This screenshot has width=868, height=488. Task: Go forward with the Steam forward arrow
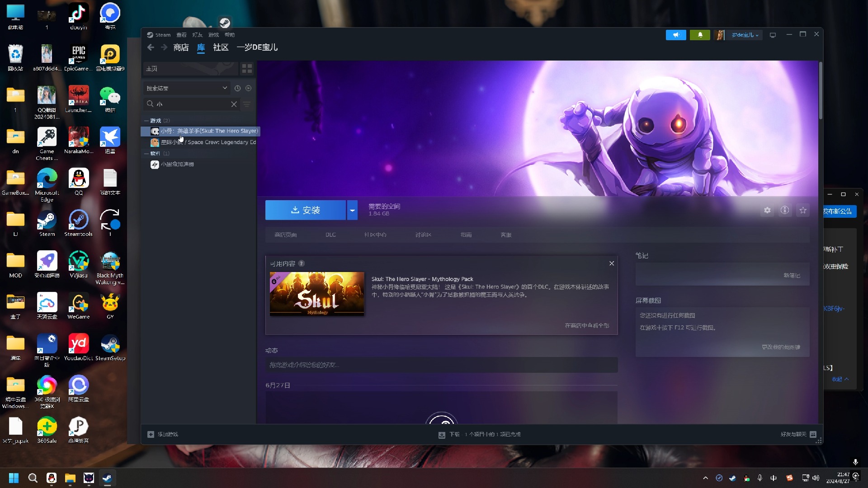point(164,47)
